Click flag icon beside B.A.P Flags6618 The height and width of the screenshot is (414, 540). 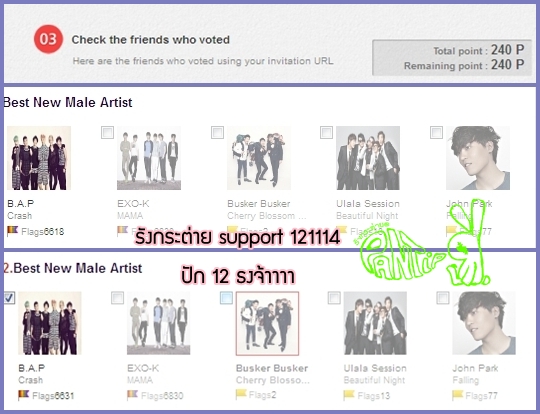12,230
